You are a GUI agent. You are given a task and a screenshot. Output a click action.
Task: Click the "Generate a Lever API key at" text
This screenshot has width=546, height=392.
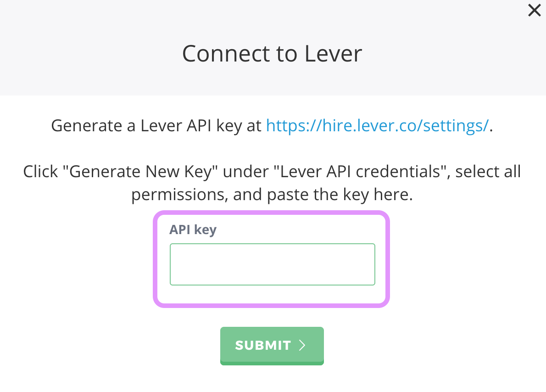156,125
